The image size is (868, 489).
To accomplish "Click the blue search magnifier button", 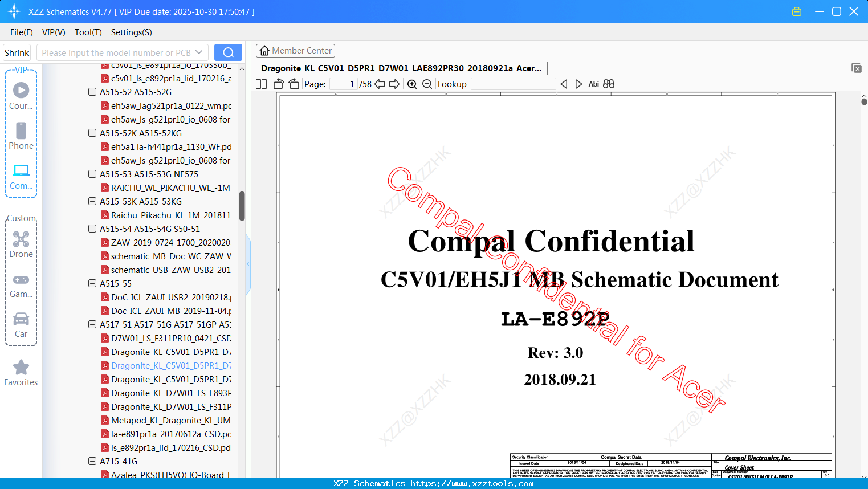I will 228,52.
